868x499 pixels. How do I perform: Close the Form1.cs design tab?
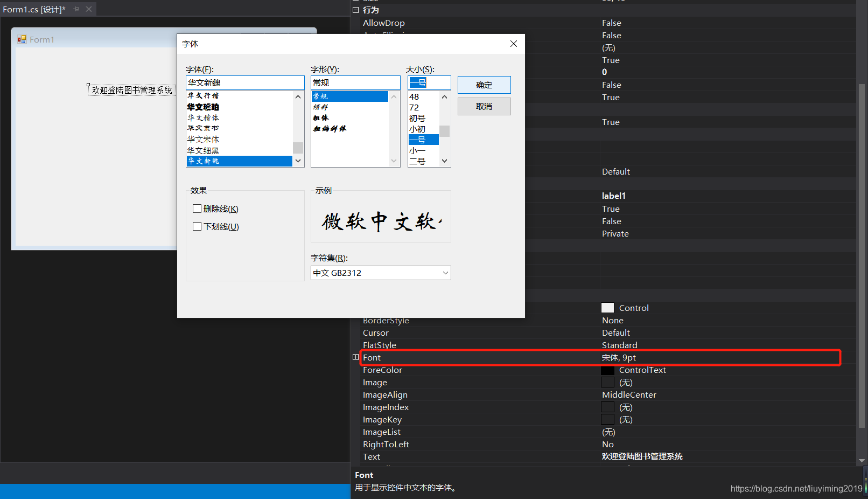pos(89,9)
